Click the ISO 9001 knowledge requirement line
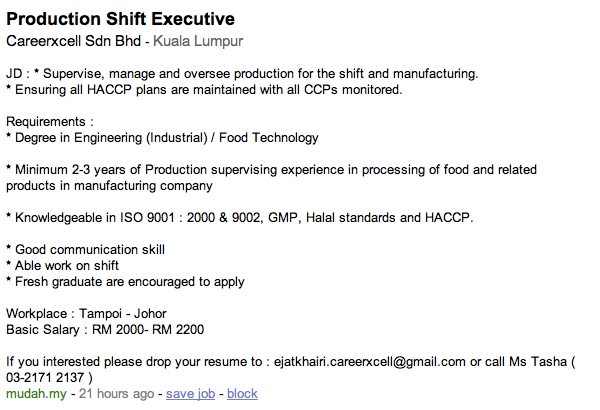Screen dimensions: 600x410 pyautogui.click(x=240, y=217)
